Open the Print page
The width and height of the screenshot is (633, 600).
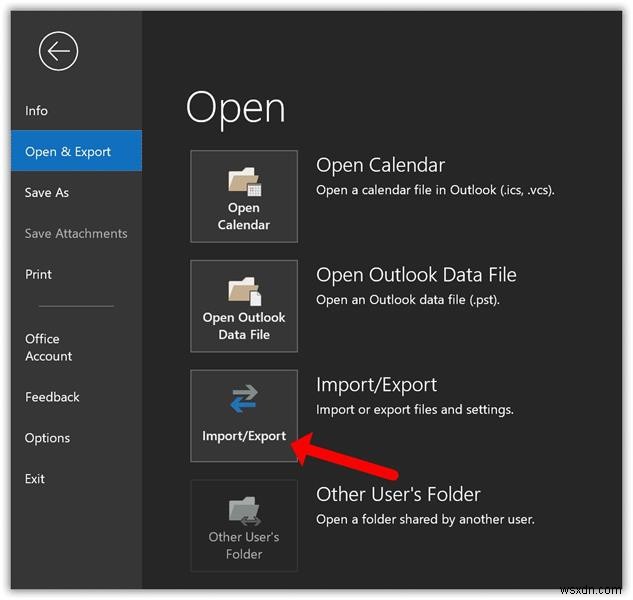(x=38, y=274)
